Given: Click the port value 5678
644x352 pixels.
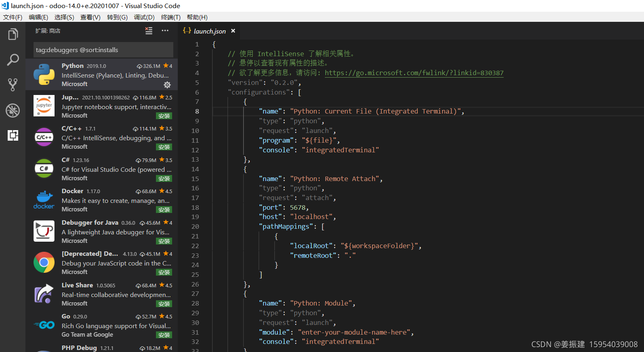Looking at the screenshot, I should pyautogui.click(x=297, y=208).
